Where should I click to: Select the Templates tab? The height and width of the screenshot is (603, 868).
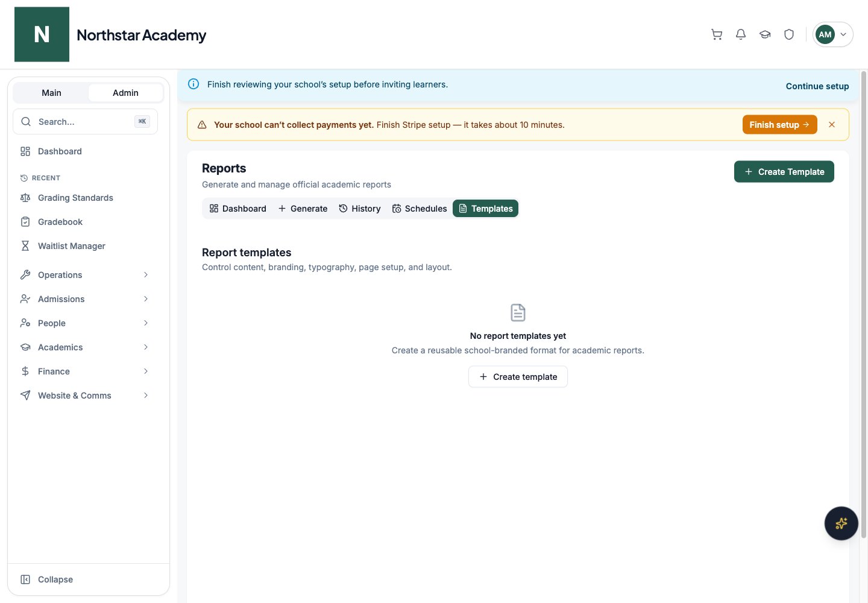pos(485,209)
